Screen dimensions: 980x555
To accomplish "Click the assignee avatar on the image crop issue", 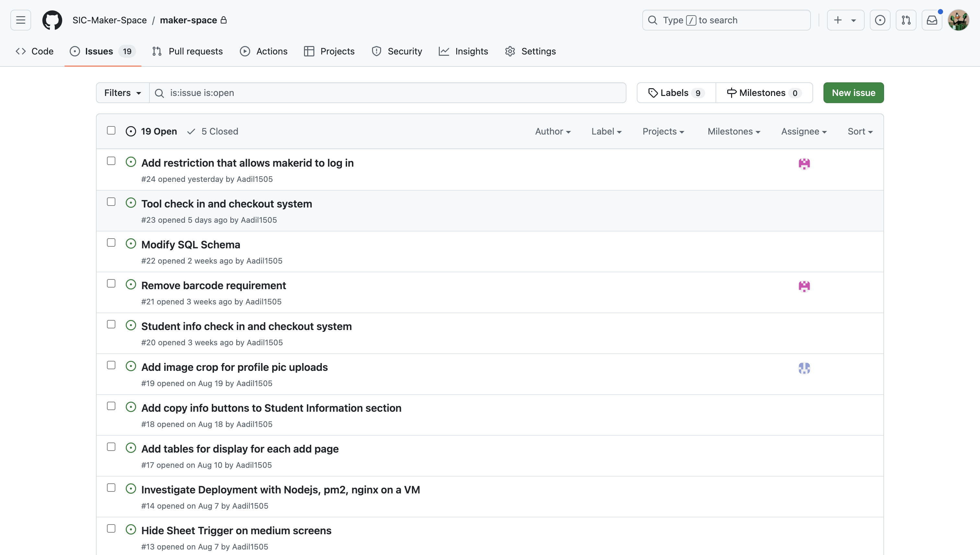I will tap(804, 368).
